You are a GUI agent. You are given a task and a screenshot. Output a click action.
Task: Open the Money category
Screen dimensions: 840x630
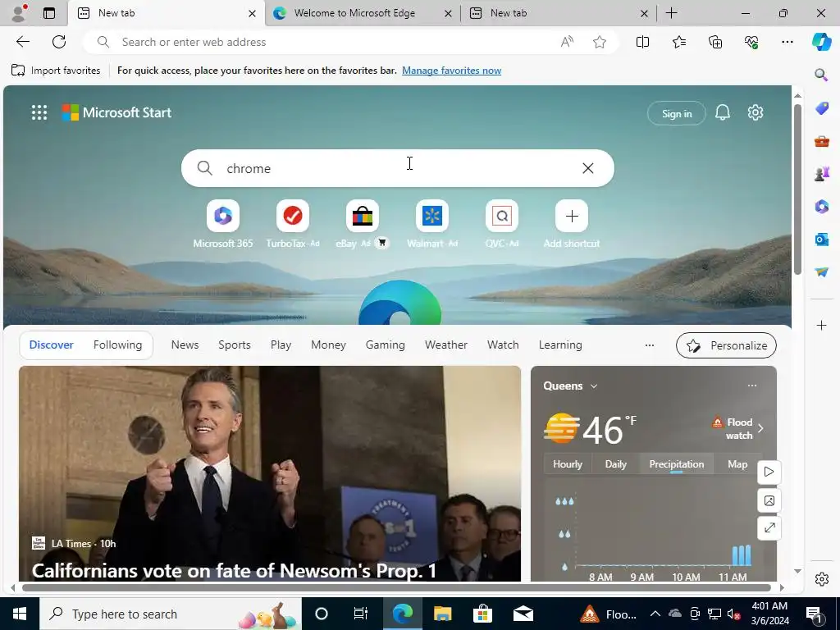[x=328, y=345]
